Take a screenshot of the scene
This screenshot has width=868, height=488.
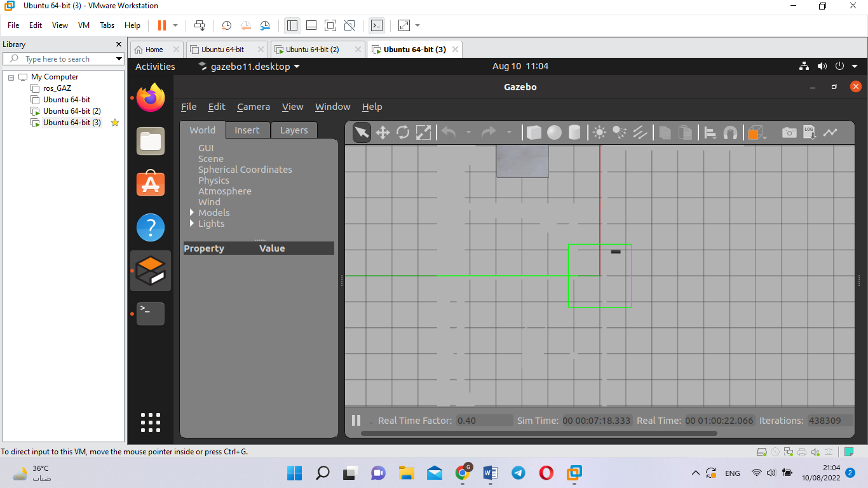tap(789, 133)
